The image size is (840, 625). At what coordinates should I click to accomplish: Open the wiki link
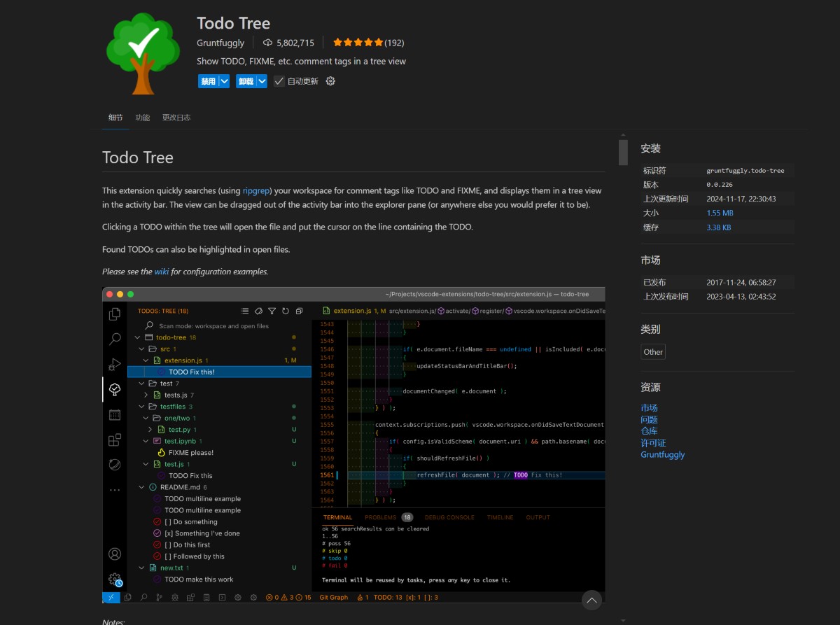click(x=162, y=272)
